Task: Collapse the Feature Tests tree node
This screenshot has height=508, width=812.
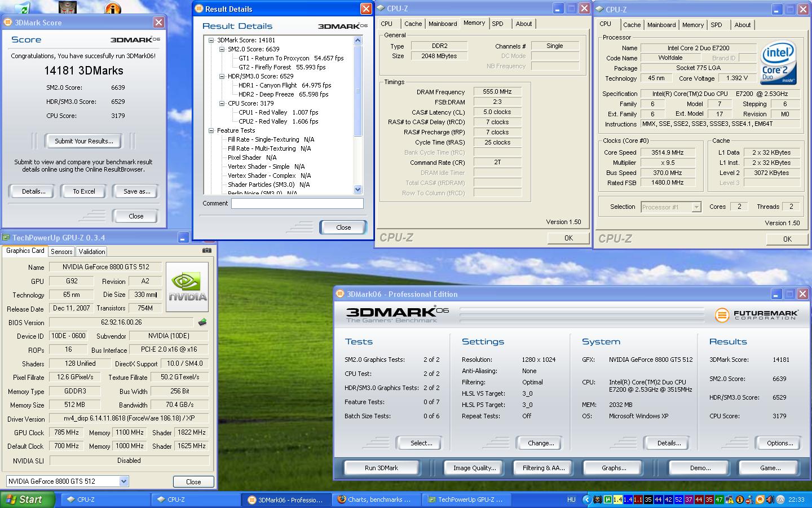Action: pos(211,130)
